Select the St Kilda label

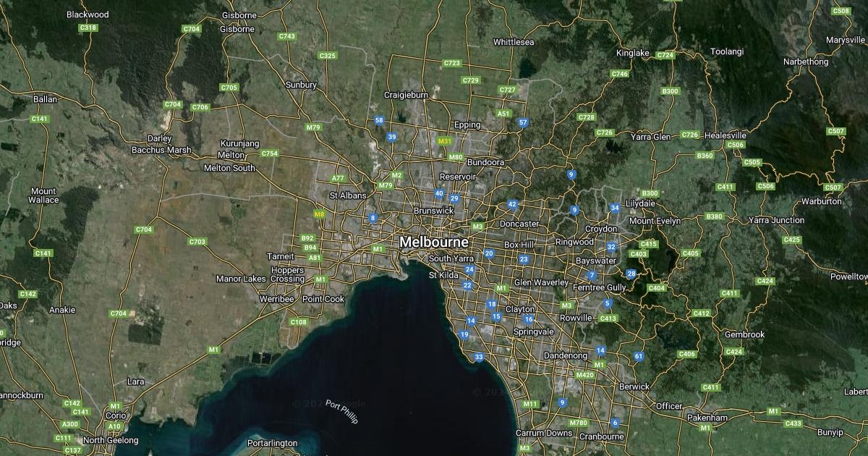[443, 275]
